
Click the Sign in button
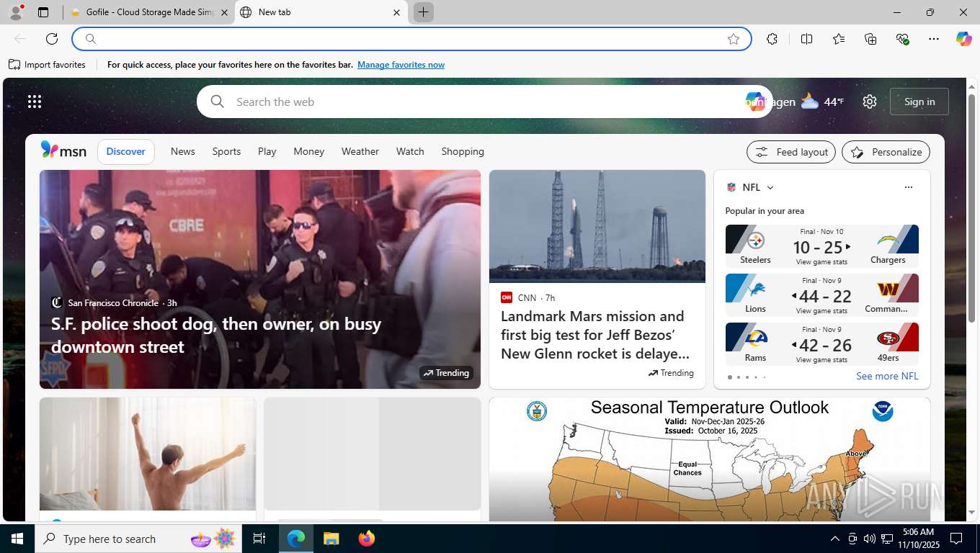tap(919, 102)
